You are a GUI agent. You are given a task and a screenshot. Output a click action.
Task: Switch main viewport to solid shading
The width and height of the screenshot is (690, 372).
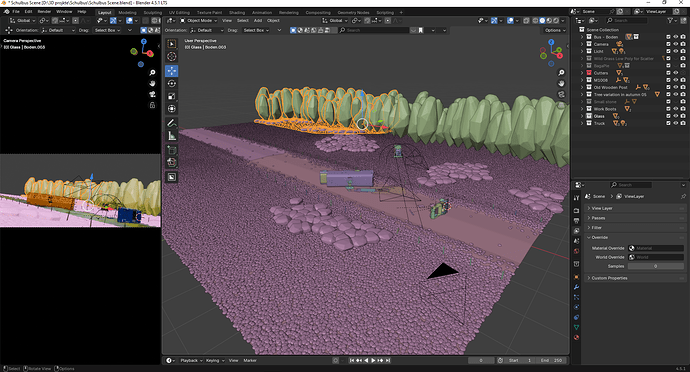542,21
